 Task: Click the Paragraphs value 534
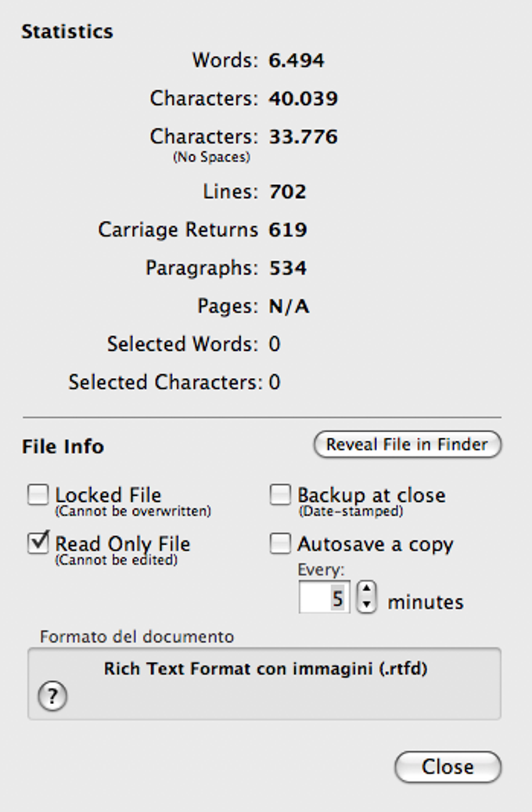[x=287, y=269]
